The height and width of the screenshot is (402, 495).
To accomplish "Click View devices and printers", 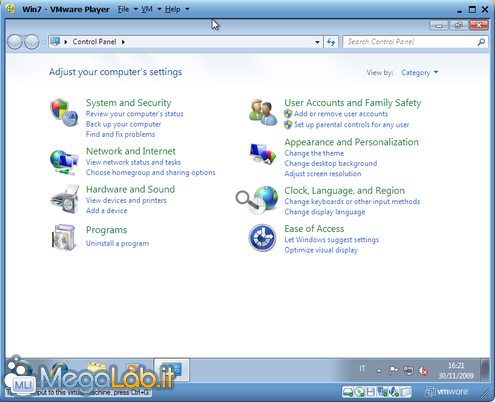I will coord(126,200).
